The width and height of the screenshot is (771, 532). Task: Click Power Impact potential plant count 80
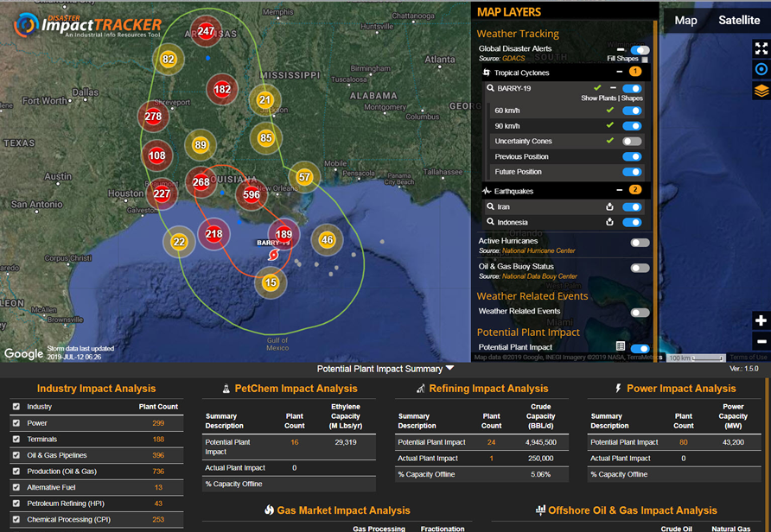[684, 442]
